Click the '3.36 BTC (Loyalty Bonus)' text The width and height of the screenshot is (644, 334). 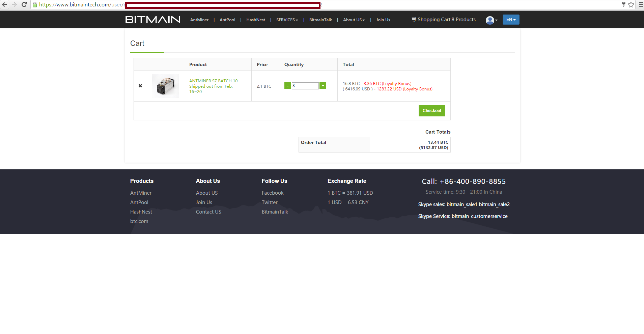tap(388, 84)
